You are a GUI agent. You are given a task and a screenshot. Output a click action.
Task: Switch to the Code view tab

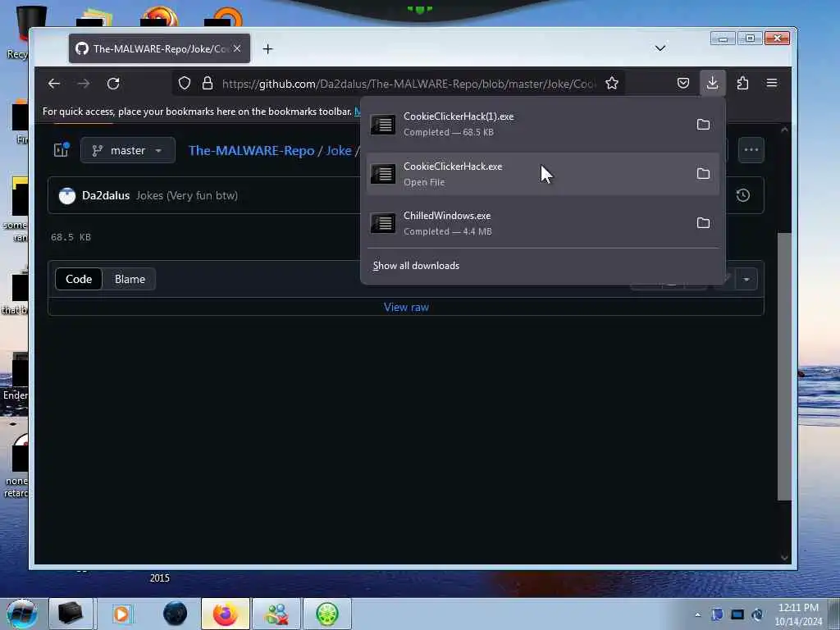point(79,279)
